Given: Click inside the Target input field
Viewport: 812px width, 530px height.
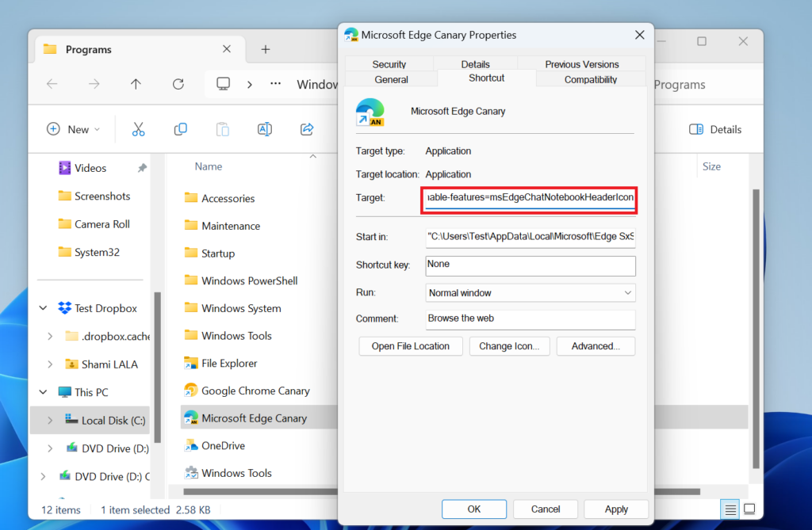Looking at the screenshot, I should click(x=529, y=198).
